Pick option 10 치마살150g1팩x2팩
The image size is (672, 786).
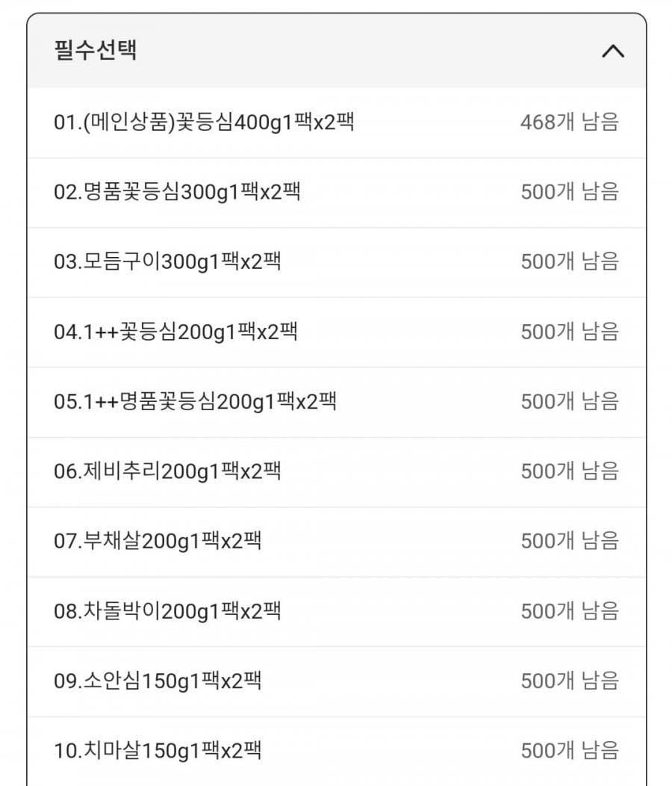click(x=158, y=750)
